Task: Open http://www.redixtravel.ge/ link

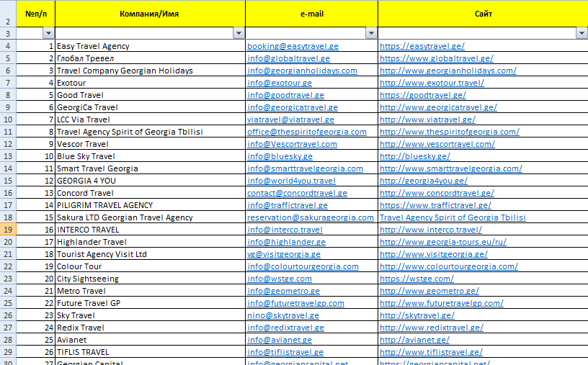Action: pos(432,328)
